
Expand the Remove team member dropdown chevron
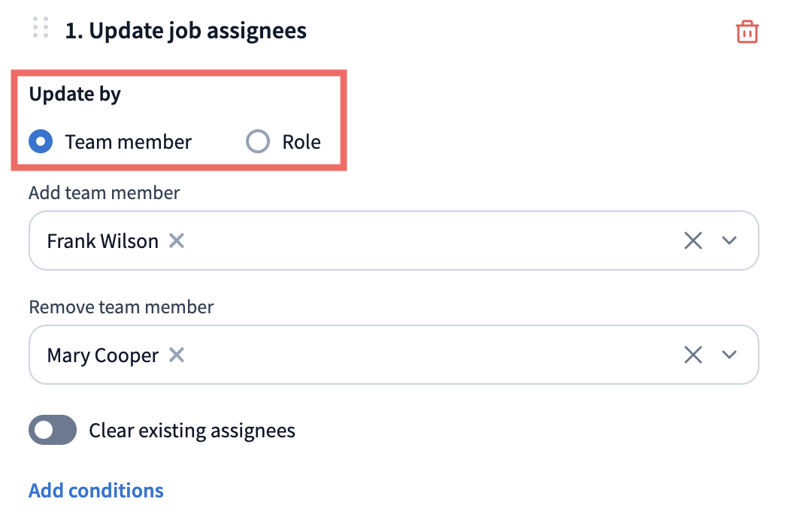729,355
